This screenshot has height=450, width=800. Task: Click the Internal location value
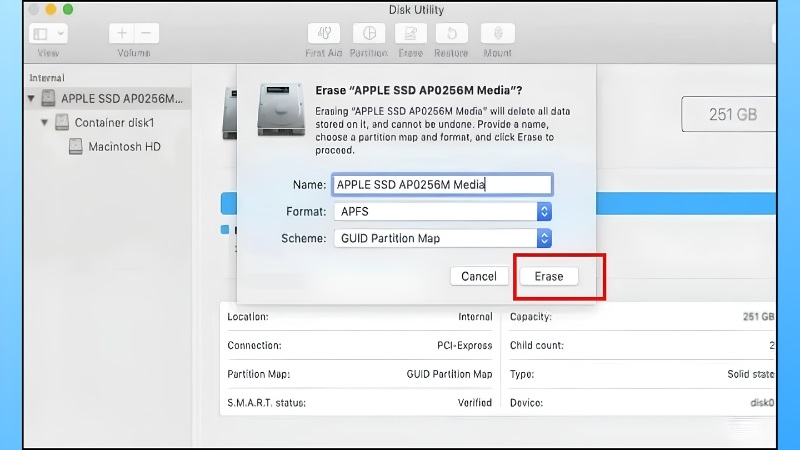pos(475,317)
